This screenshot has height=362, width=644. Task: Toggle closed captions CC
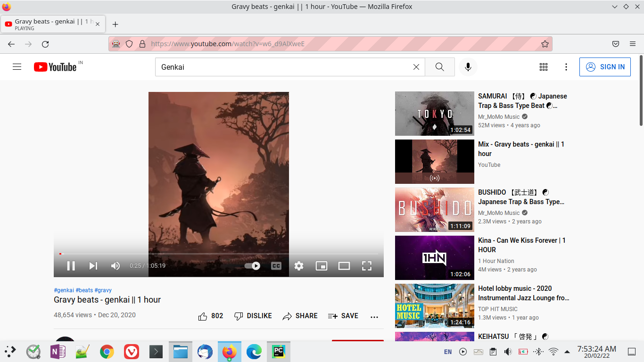tap(276, 266)
